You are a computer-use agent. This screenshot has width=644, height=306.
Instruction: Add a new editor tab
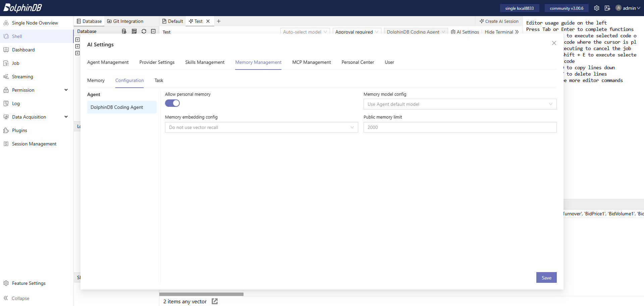coord(219,21)
